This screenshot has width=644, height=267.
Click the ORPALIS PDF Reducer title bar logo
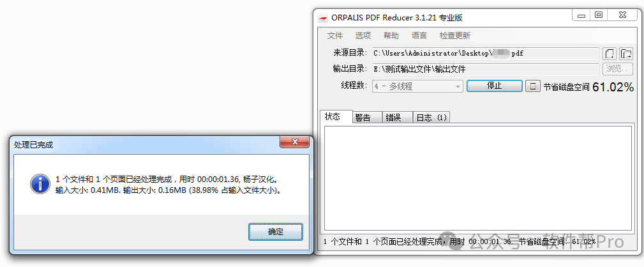324,18
